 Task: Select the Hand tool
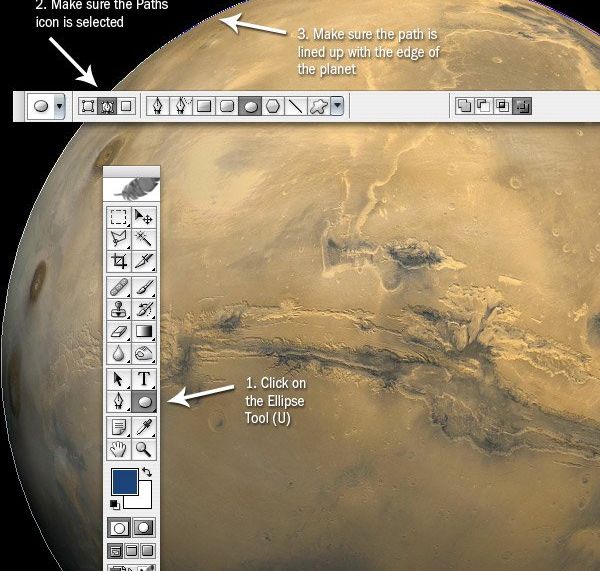pyautogui.click(x=119, y=449)
